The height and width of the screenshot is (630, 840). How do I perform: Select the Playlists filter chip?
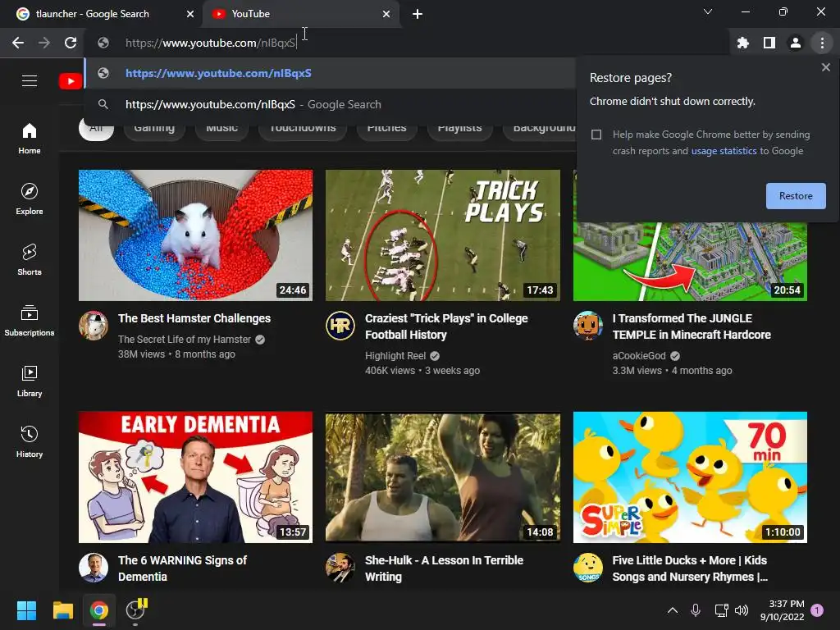coord(459,129)
